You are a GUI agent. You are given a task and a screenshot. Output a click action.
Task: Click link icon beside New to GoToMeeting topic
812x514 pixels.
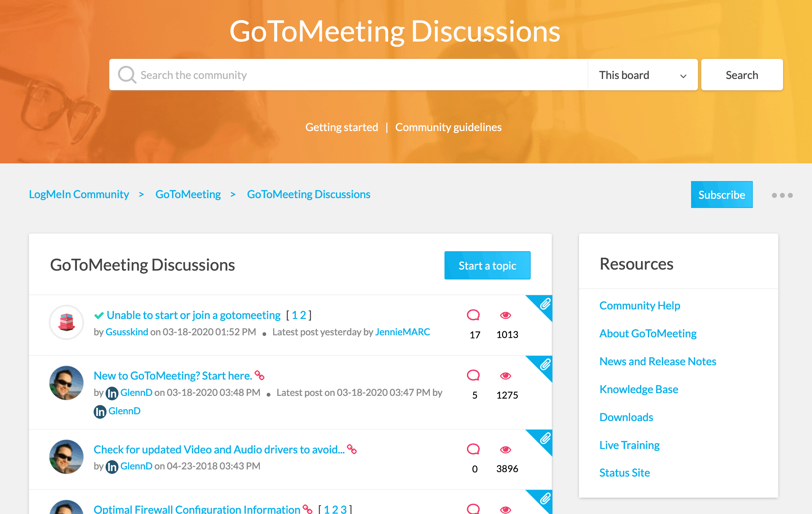260,375
